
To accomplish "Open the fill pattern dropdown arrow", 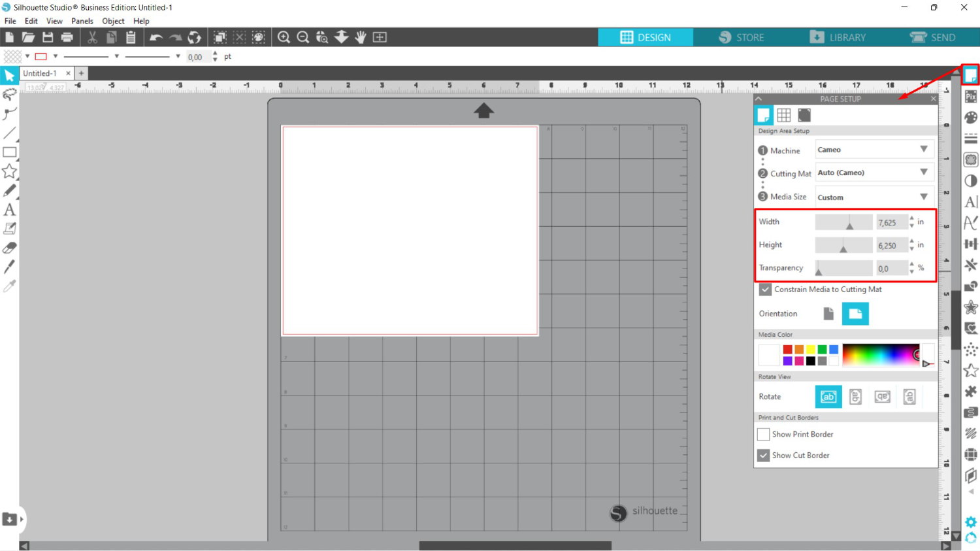I will click(27, 56).
